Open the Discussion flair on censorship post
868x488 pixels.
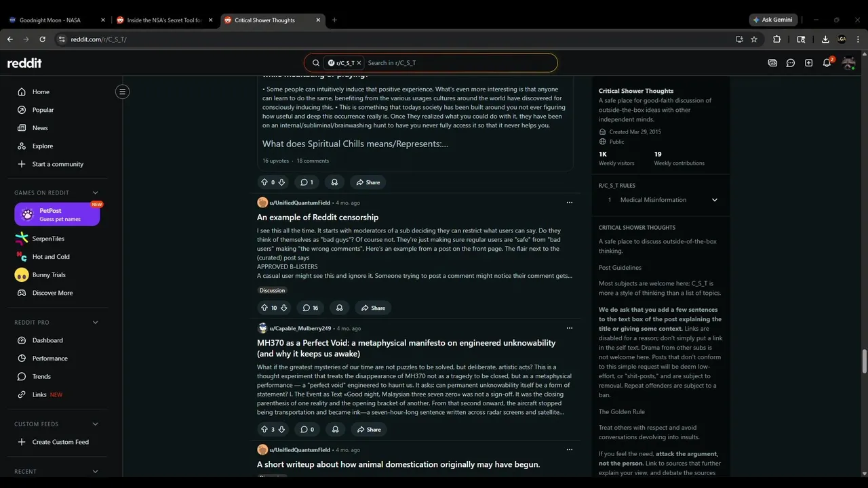(272, 290)
